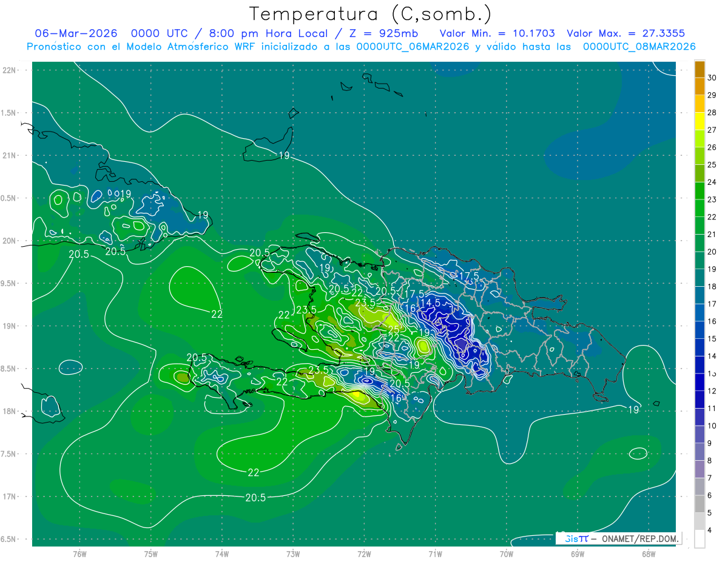Screen dimensions: 728x562
Task: Click longitude label '74W'
Action: tap(222, 554)
